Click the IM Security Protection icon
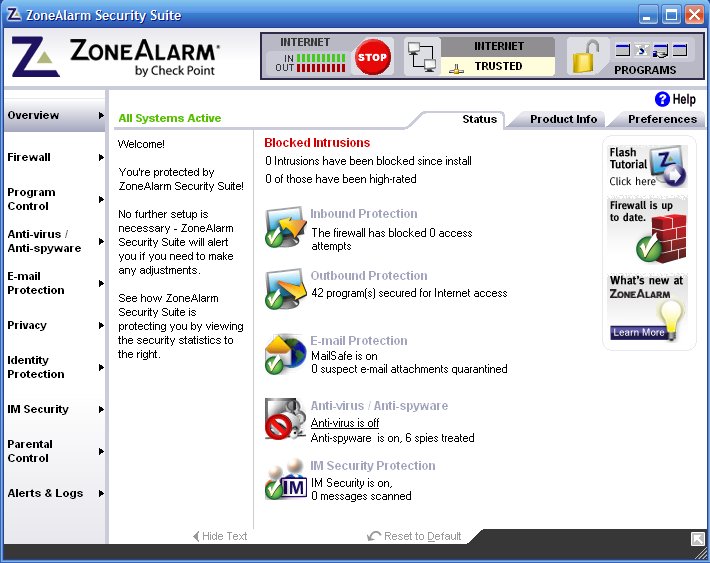The image size is (710, 563). [286, 481]
